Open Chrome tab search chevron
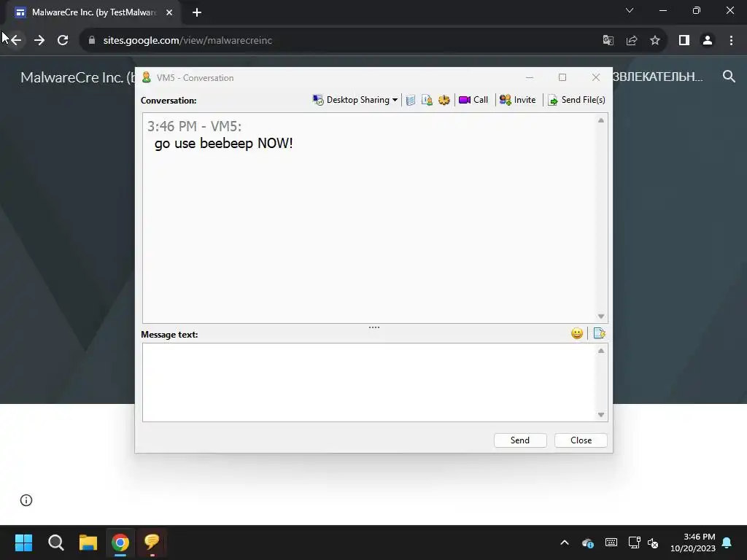Screen dimensions: 747x560 pos(630,10)
